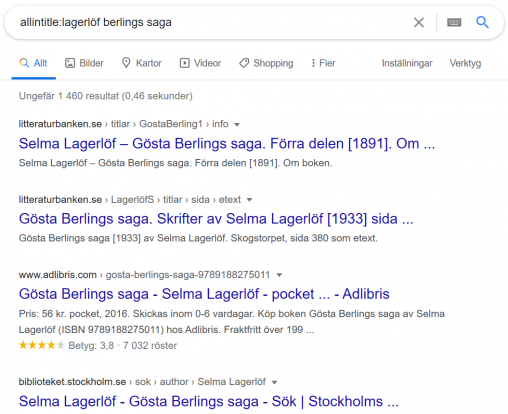Click the blue magnifier search icon
Screen dimensions: 508x414
[482, 22]
